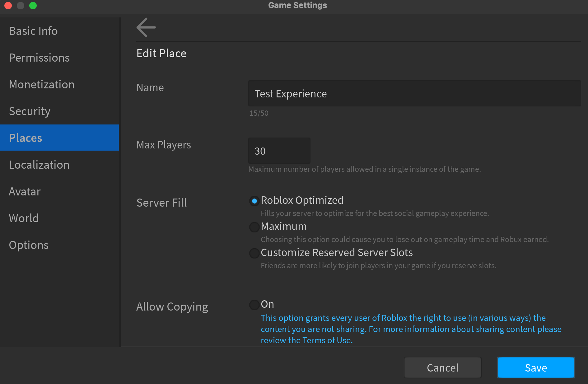Close the Game Settings window
The width and height of the screenshot is (588, 384).
pos(8,6)
